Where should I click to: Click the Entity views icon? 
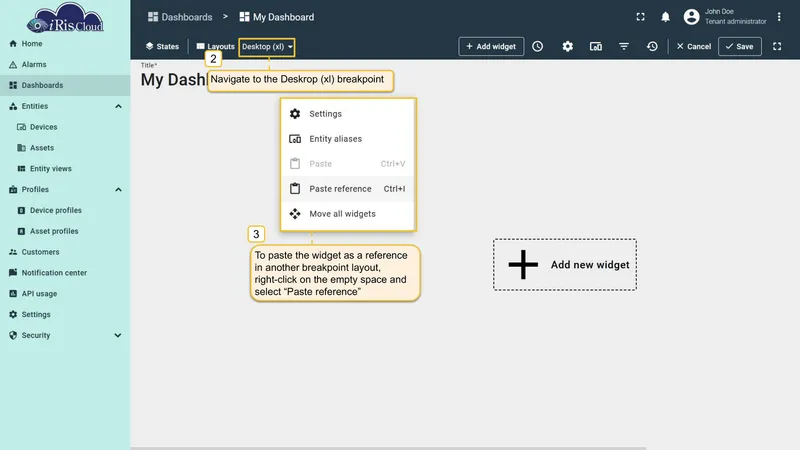[x=21, y=168]
